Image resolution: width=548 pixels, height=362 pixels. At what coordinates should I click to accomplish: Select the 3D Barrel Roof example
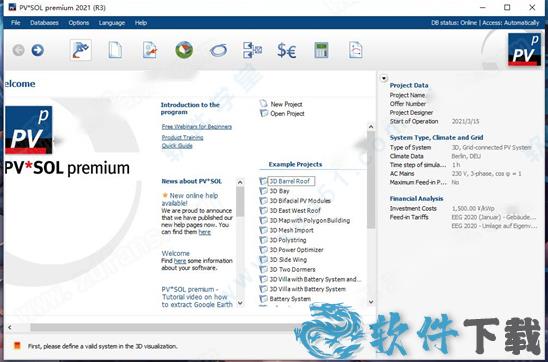point(290,181)
